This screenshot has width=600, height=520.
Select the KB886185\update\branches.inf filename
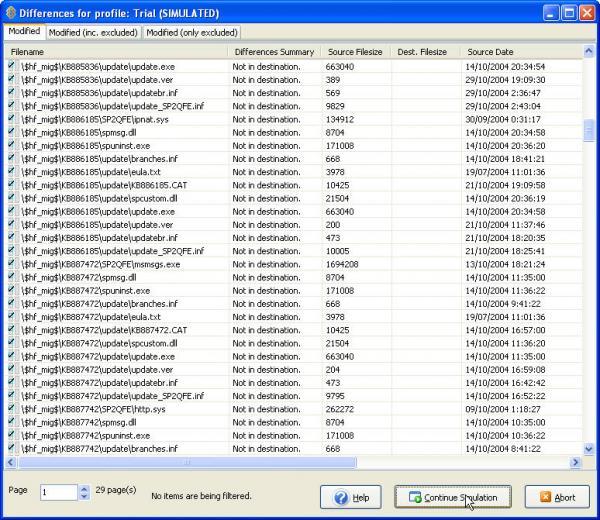coord(99,159)
